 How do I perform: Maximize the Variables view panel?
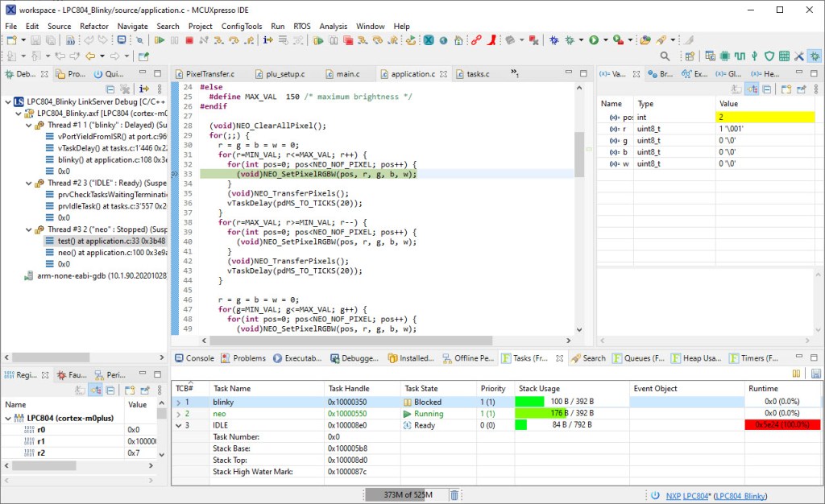point(815,74)
